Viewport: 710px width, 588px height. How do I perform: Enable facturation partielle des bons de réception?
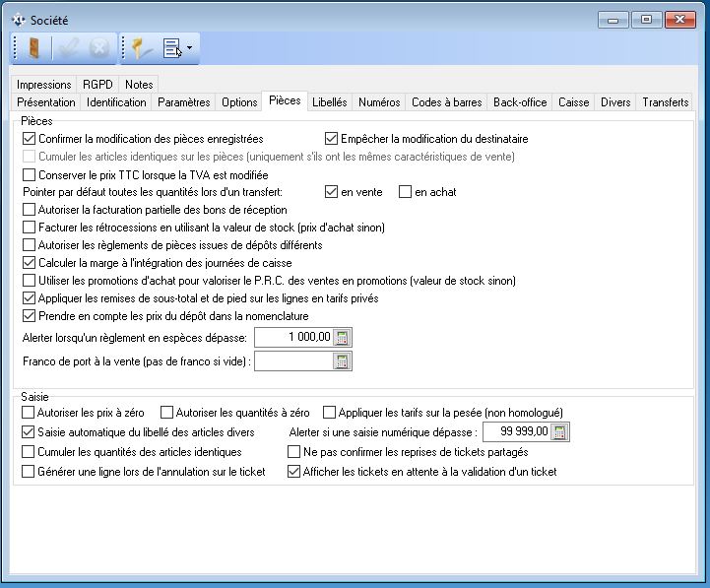[29, 210]
